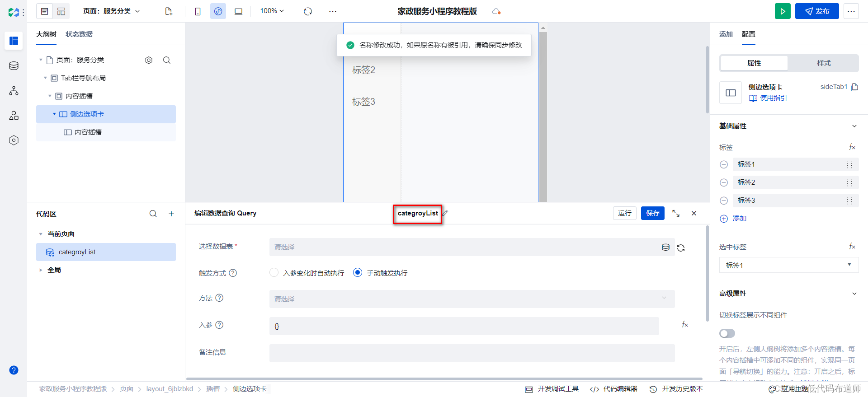Open the page outline view icon
The width and height of the screenshot is (868, 397).
click(44, 11)
